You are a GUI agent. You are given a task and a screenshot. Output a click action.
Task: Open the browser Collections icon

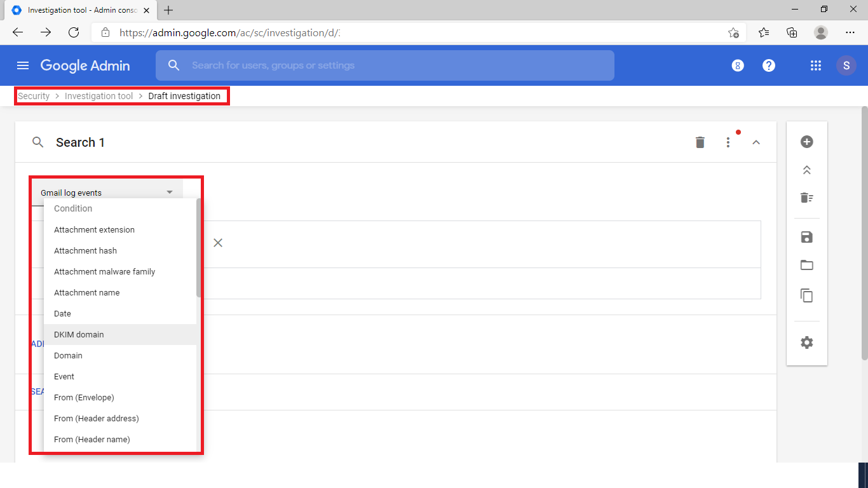[x=792, y=32]
